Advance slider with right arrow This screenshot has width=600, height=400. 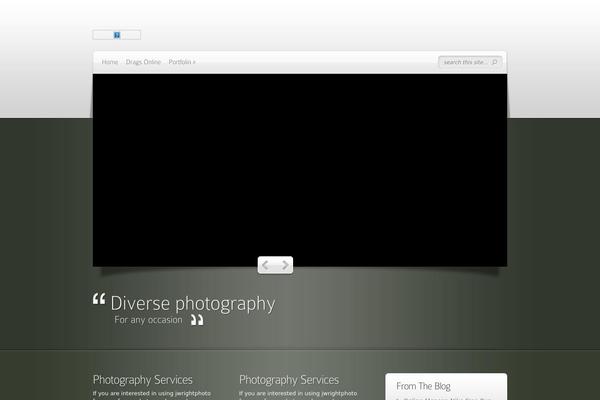point(285,265)
